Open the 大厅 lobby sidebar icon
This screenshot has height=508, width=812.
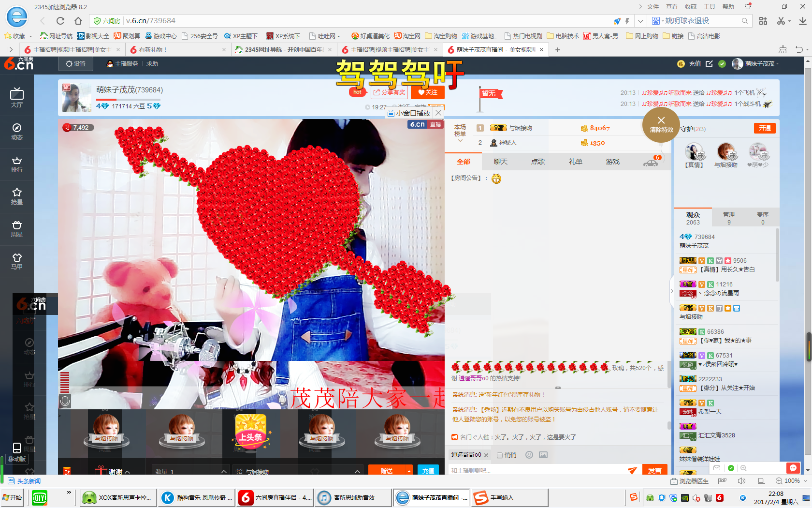17,97
